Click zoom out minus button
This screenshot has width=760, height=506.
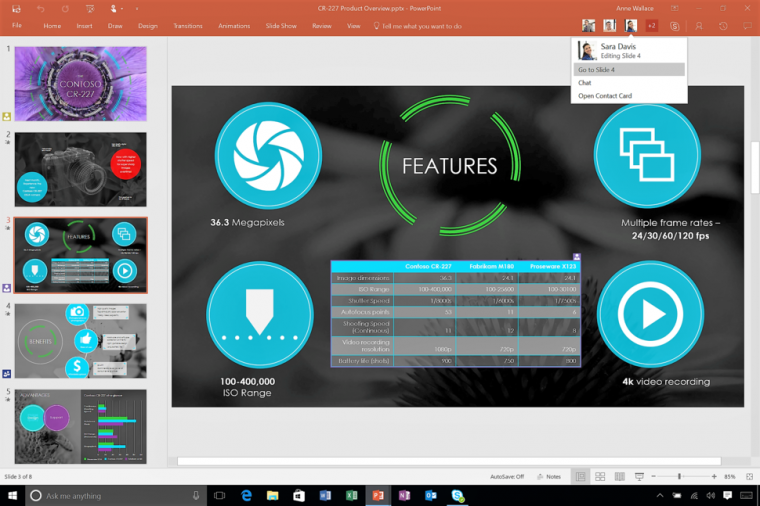pos(653,477)
